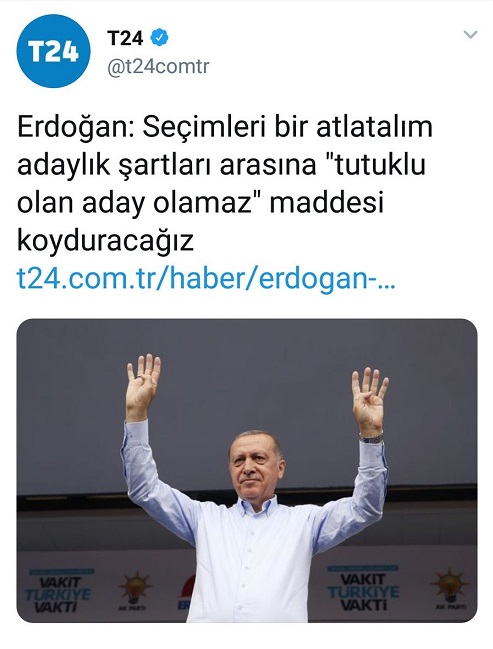Open the T24 display name profile link
493x649 pixels.
click(125, 38)
